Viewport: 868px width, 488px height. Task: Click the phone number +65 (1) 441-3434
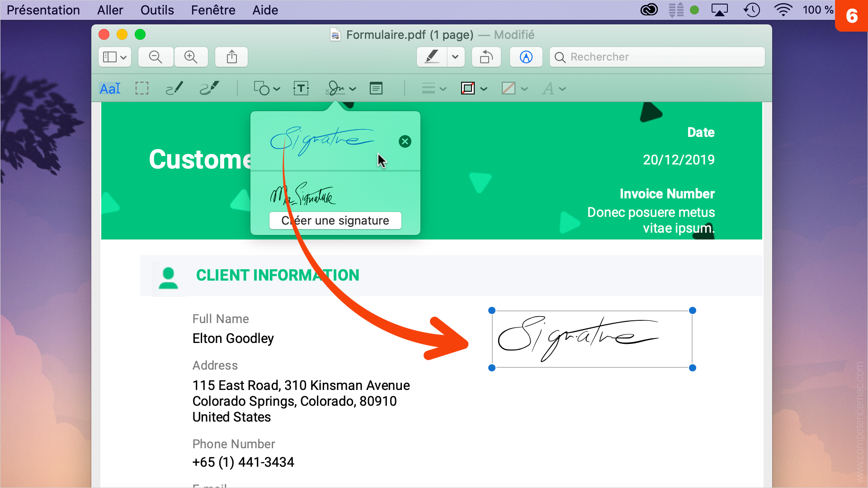[243, 462]
